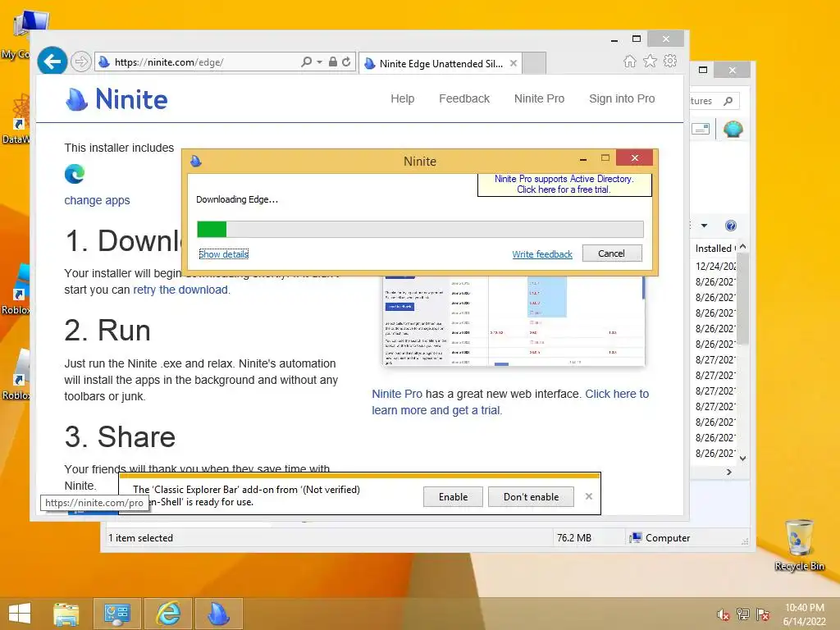The height and width of the screenshot is (630, 840).
Task: Open the Help page link
Action: pyautogui.click(x=402, y=98)
